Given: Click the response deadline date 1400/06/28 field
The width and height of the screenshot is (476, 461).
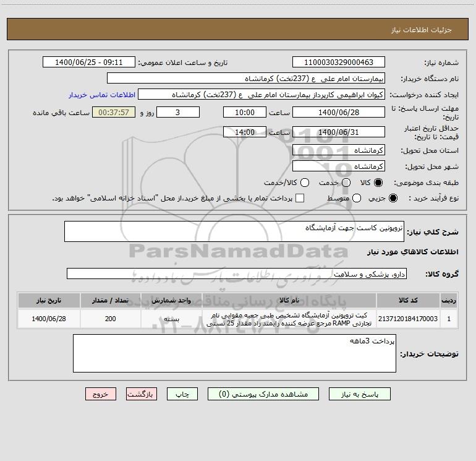Looking at the screenshot, I should [339, 112].
